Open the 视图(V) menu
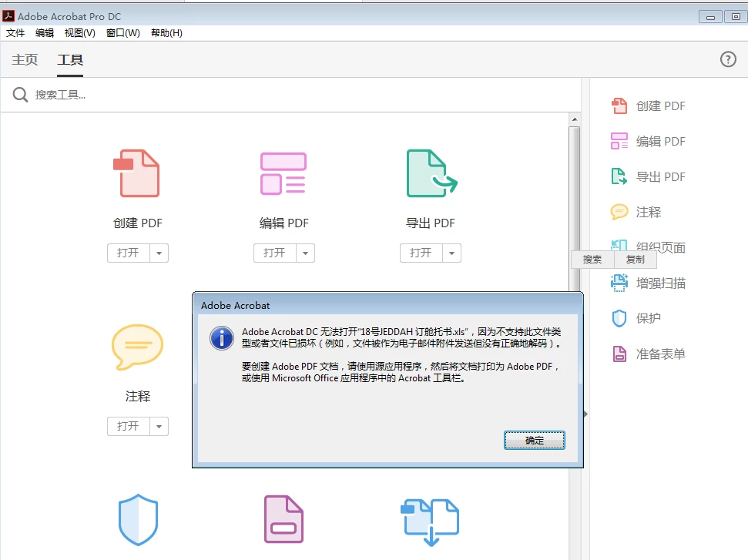748x560 pixels. point(79,33)
